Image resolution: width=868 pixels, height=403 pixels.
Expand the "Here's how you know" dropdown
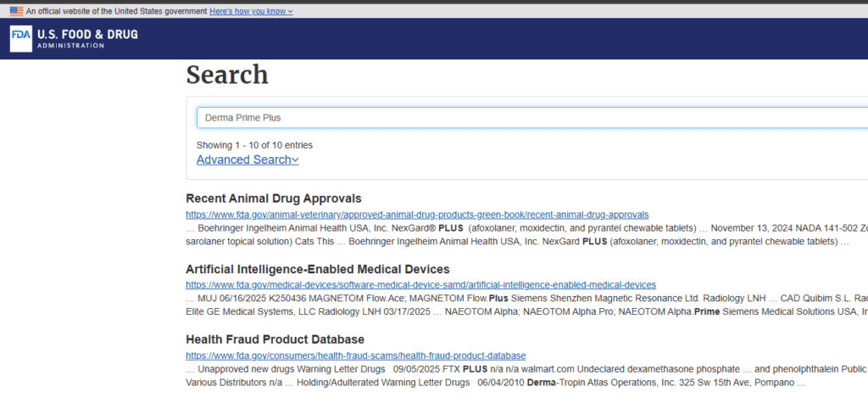tap(251, 11)
